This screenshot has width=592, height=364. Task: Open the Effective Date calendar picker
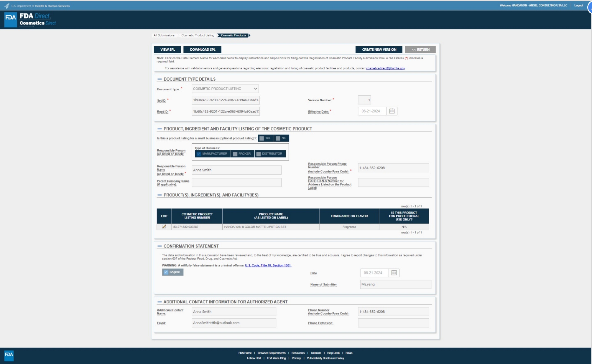(392, 111)
